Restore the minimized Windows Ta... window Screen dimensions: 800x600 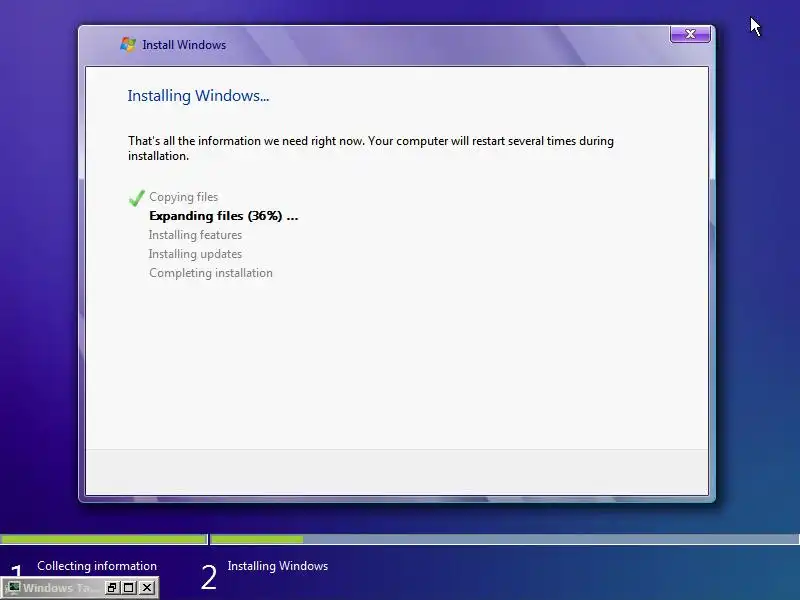pyautogui.click(x=111, y=587)
